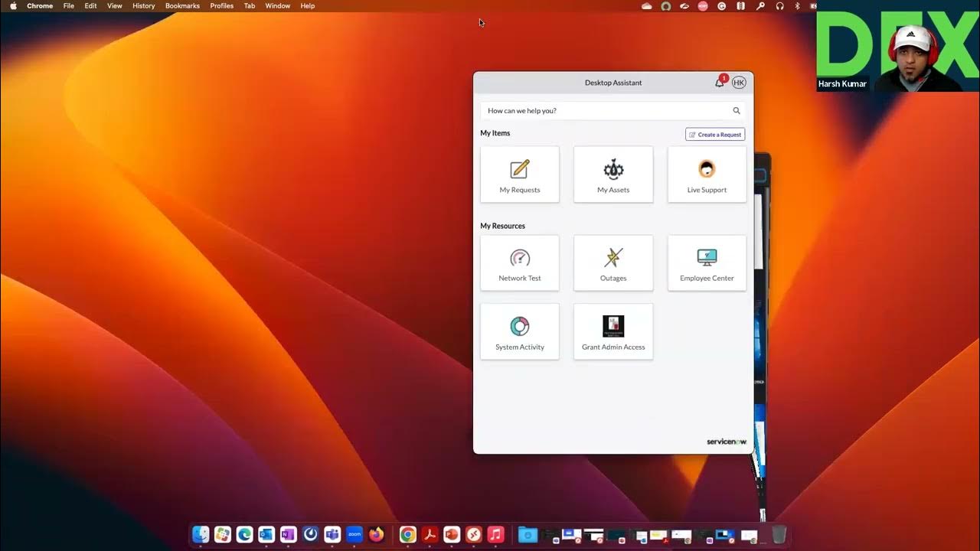The image size is (980, 551).
Task: Open the Help menu
Action: [307, 5]
